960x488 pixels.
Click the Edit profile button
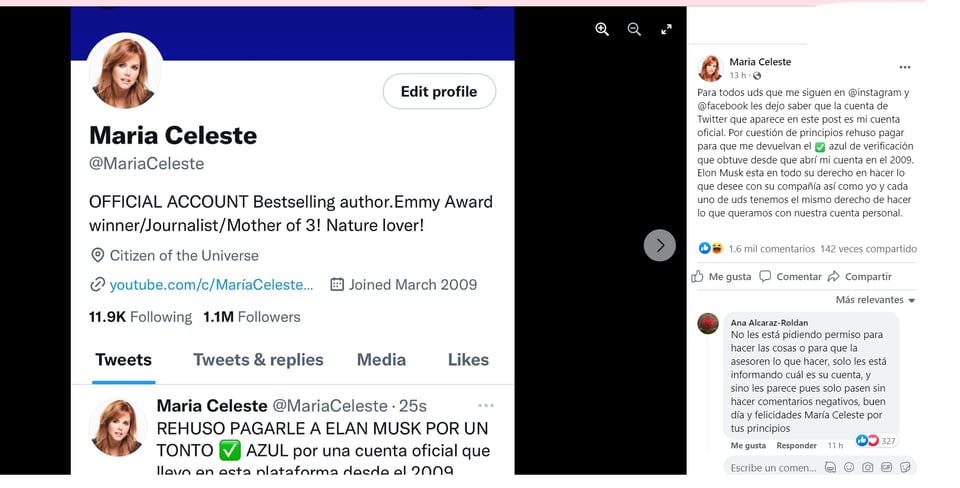coord(439,91)
